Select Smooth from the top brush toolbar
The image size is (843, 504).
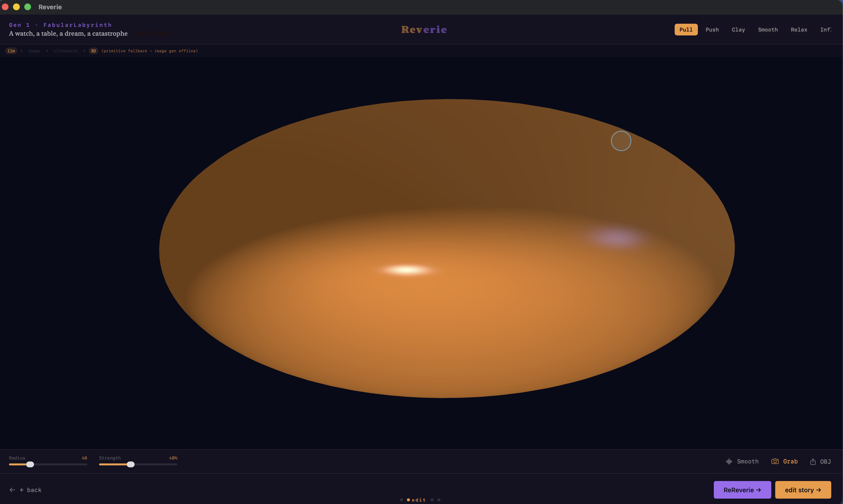point(768,30)
